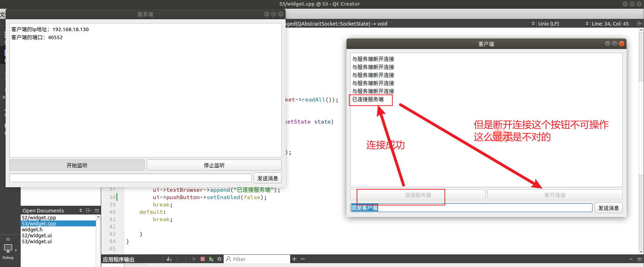Click code line 37 textBrowser->append
The image size is (644, 267).
[216, 190]
